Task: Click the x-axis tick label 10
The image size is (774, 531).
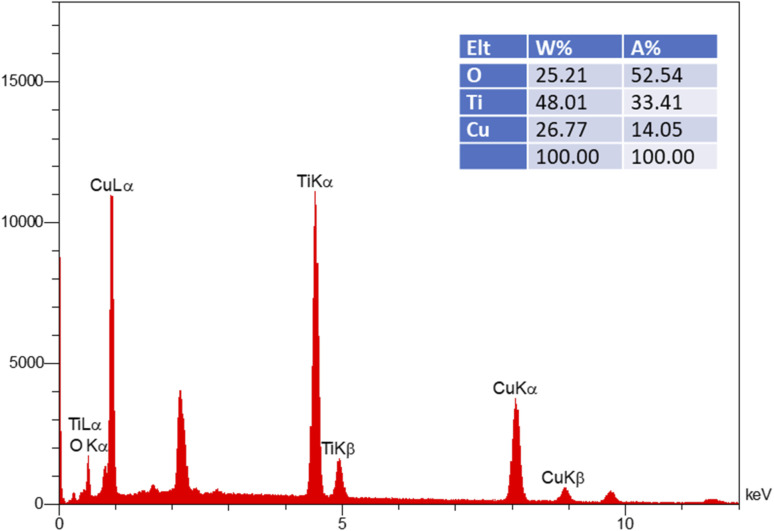Action: point(625,523)
